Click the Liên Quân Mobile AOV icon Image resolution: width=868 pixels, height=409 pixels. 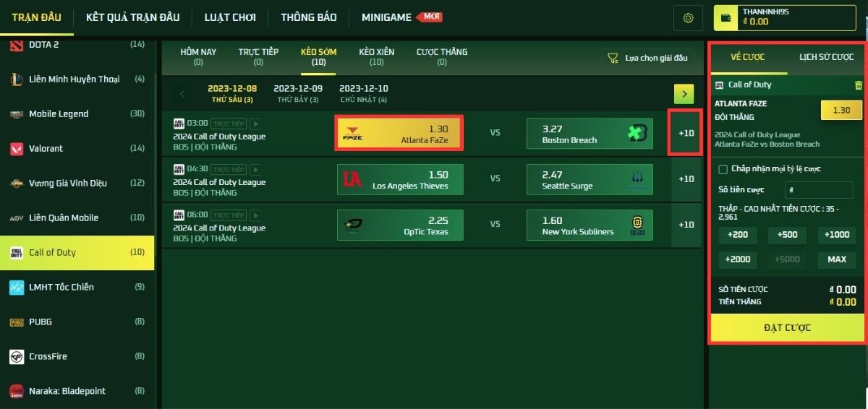click(x=17, y=218)
